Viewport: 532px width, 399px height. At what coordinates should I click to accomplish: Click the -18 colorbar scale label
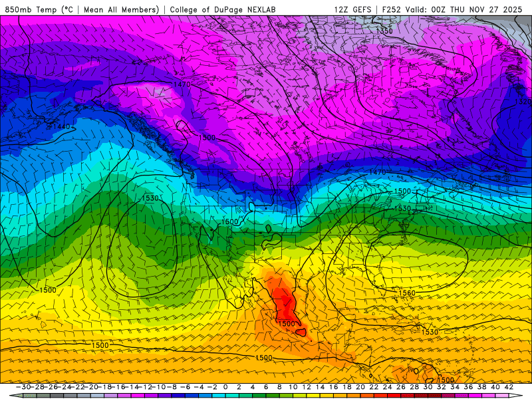[x=105, y=387]
